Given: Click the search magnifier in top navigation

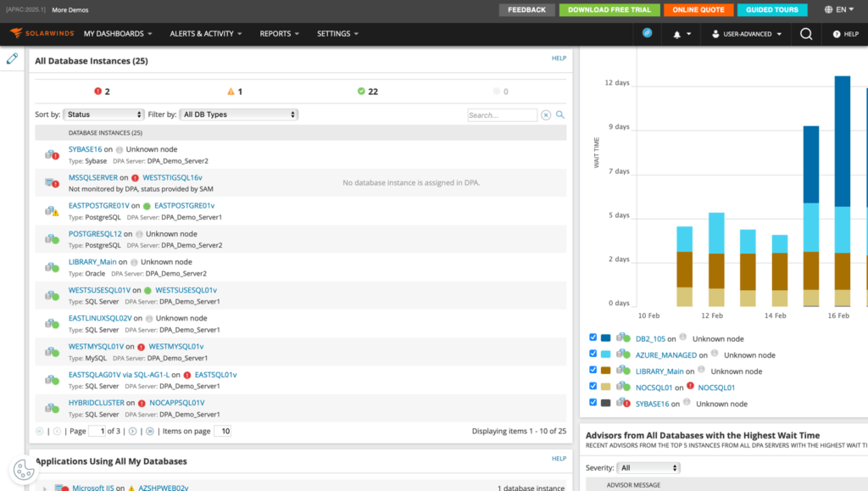Looking at the screenshot, I should (806, 34).
